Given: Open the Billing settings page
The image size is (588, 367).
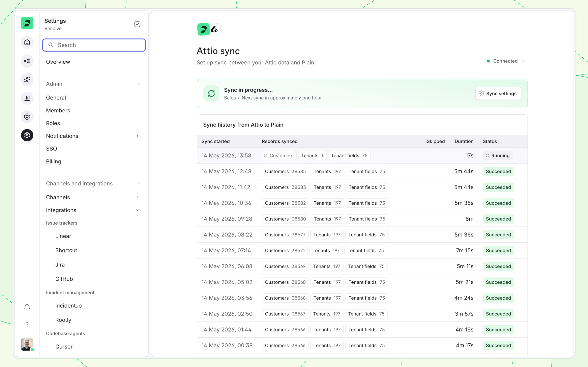Looking at the screenshot, I should tap(54, 161).
